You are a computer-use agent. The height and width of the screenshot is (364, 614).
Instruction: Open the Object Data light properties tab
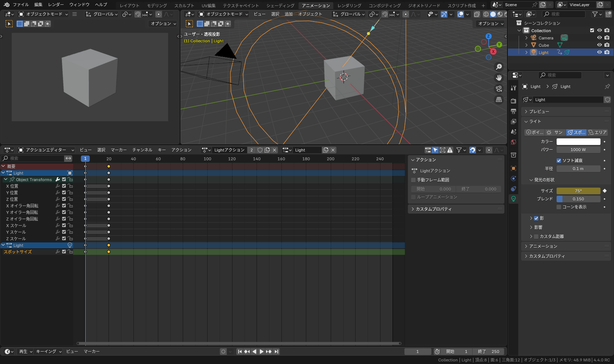513,199
